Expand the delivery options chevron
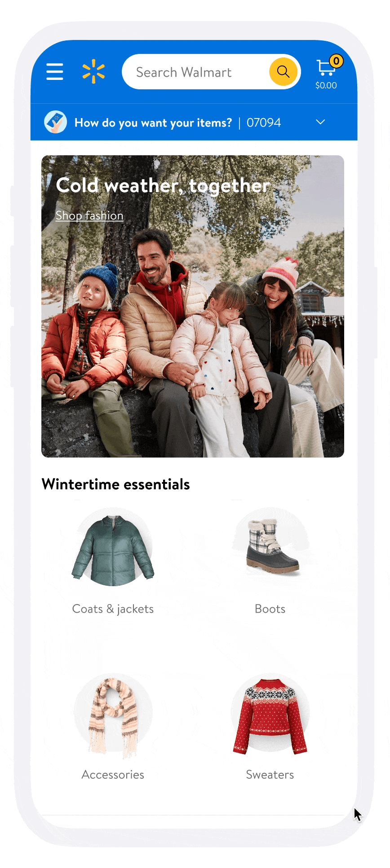The image size is (390, 868). click(320, 122)
